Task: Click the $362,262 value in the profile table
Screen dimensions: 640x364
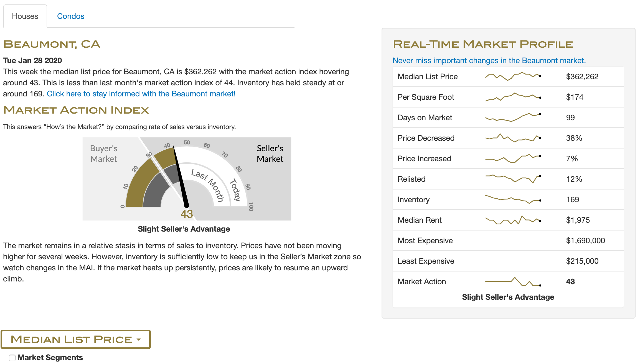Action: pyautogui.click(x=582, y=76)
